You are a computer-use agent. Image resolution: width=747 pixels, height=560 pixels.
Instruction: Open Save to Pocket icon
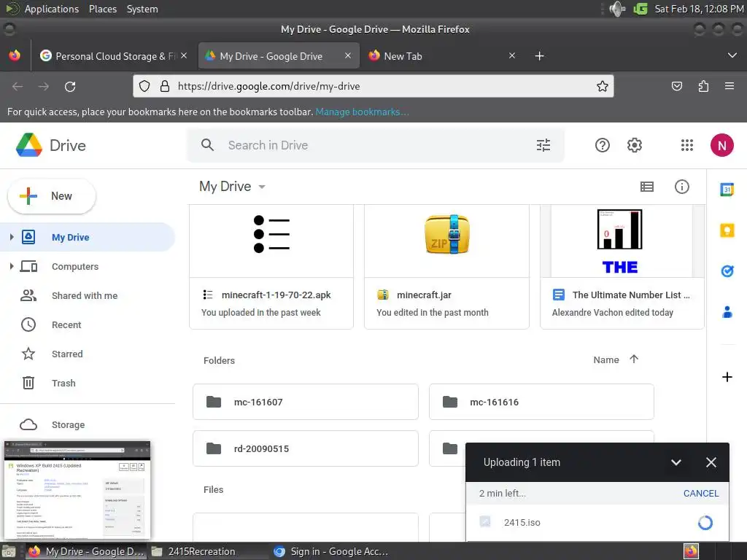[x=676, y=86]
